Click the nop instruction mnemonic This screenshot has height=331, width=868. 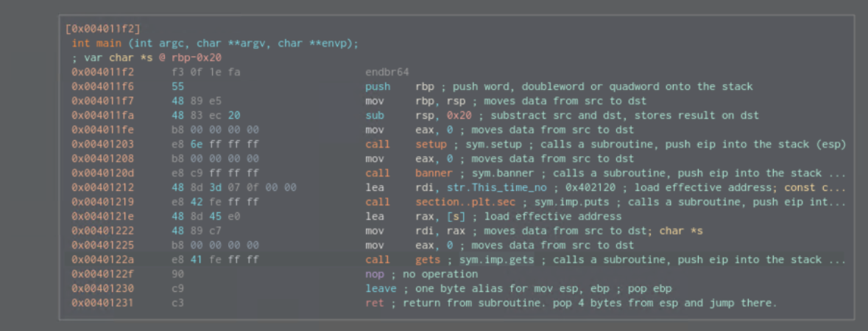(x=374, y=274)
